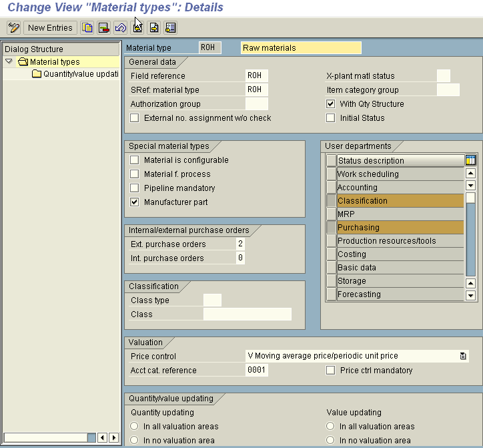This screenshot has height=448, width=483.
Task: Click the Material type ROH key field
Action: 209,48
